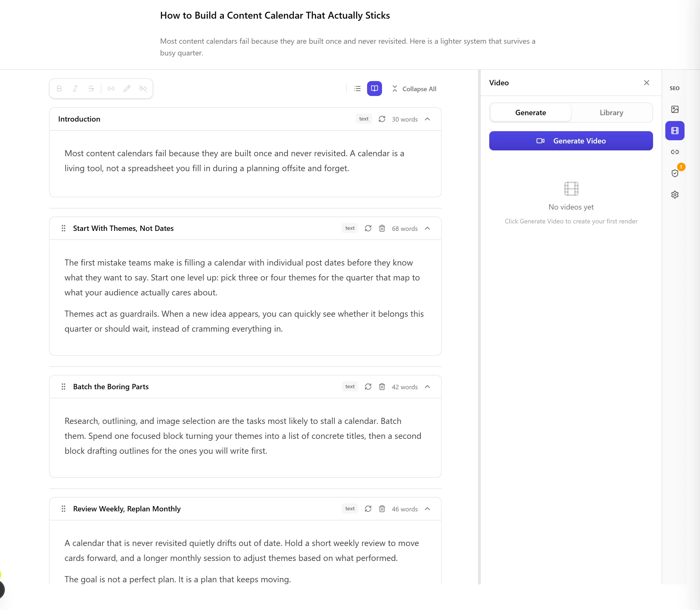The image size is (700, 610).
Task: Click the Generate Video button
Action: (x=571, y=141)
